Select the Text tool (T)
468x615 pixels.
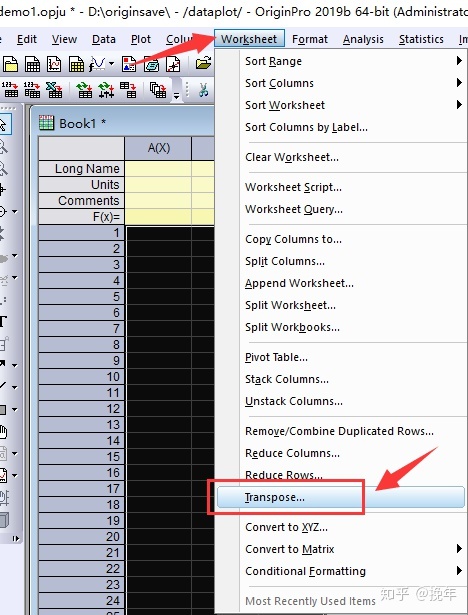[x=3, y=321]
